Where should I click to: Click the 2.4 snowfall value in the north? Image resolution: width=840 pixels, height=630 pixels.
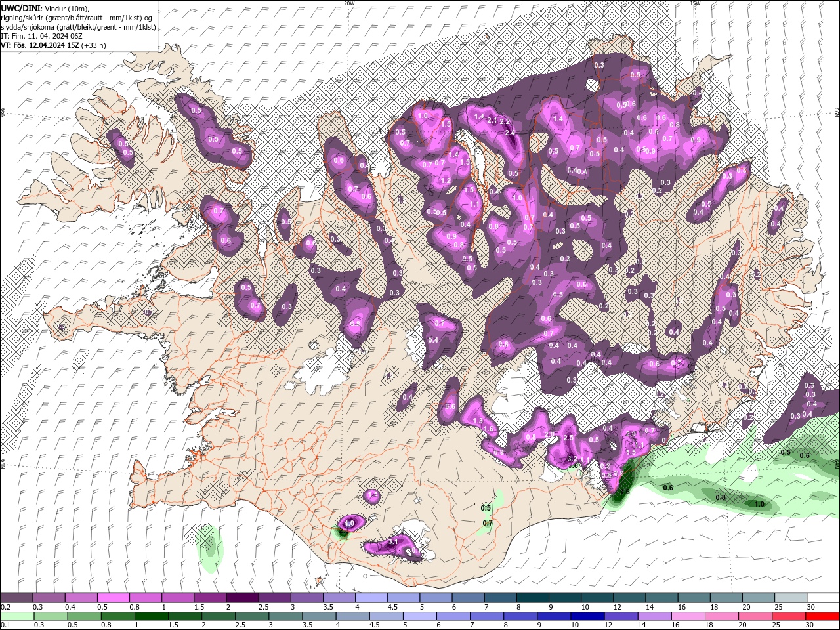(x=511, y=133)
